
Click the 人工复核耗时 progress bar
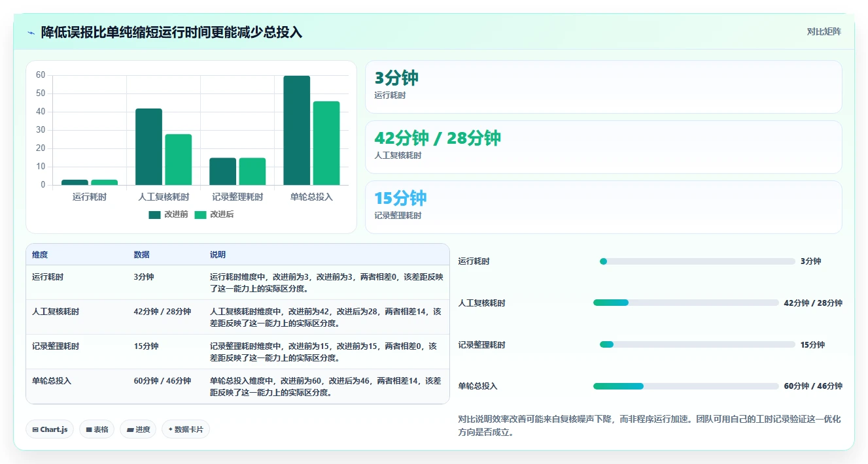[686, 303]
